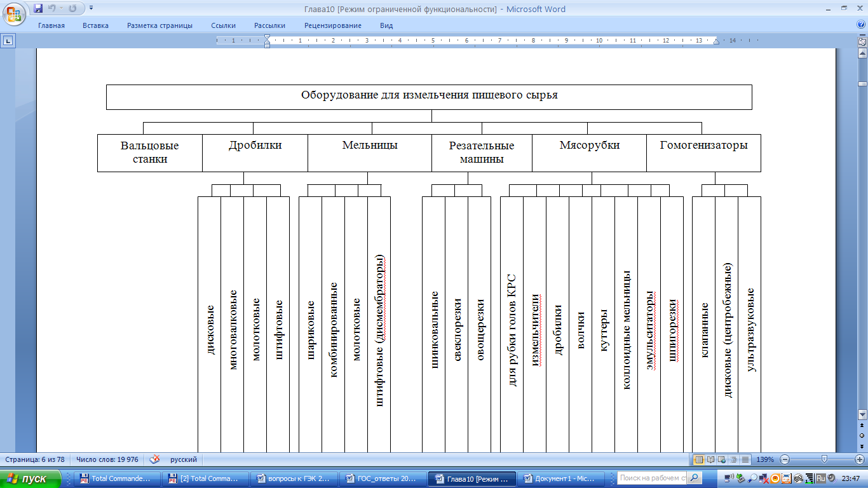The image size is (868, 488).
Task: Click the word count 'Число слов: 19 976'
Action: 107,459
